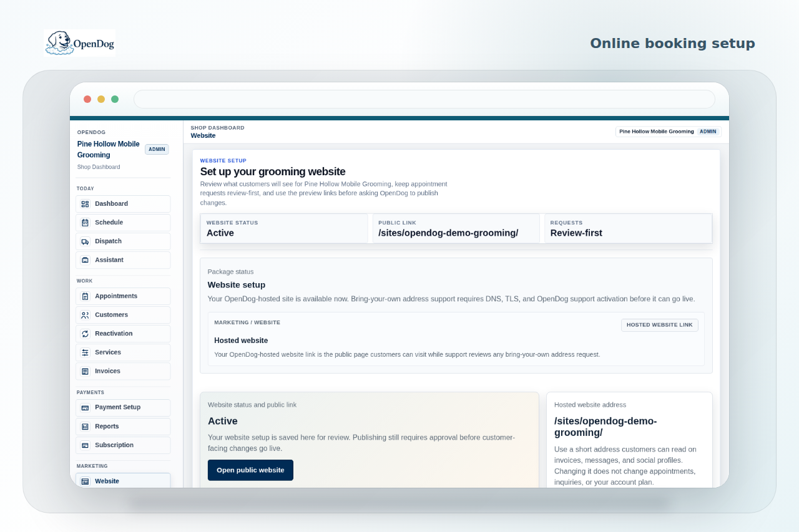Click the Services sliders icon
799x532 pixels.
coord(85,352)
